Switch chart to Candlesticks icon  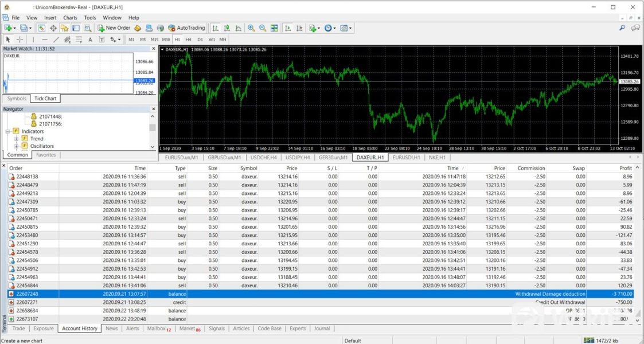(227, 28)
